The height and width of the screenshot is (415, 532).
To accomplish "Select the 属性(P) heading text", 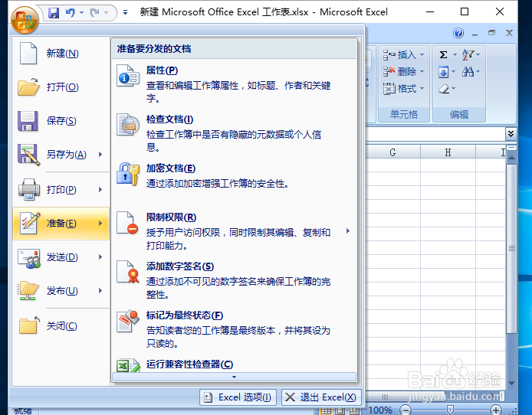I will [163, 70].
